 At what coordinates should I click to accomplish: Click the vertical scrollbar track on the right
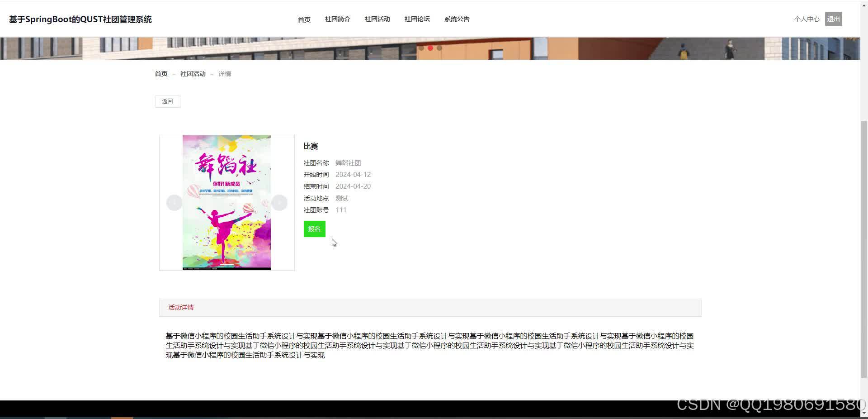pyautogui.click(x=863, y=226)
